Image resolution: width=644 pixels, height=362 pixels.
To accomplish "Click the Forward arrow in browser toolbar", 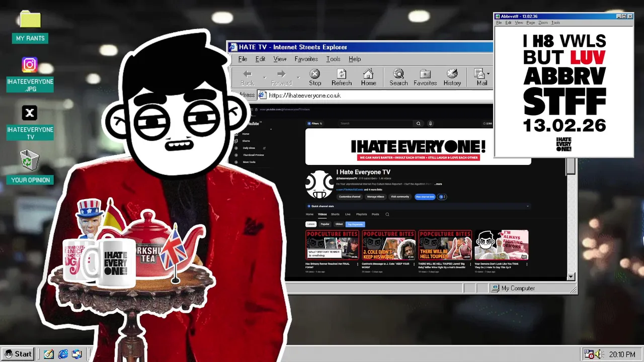I will (x=281, y=74).
